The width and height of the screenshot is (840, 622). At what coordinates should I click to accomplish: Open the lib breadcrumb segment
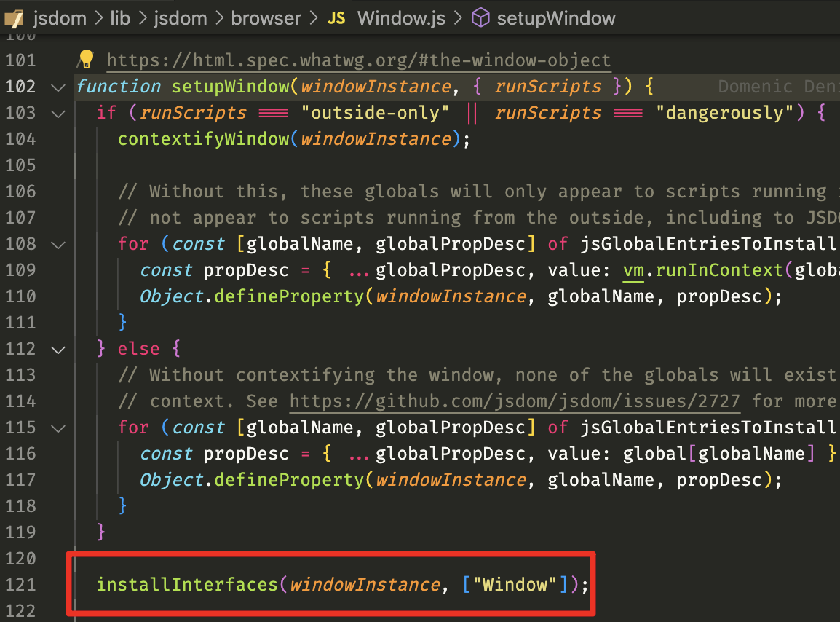click(x=120, y=19)
